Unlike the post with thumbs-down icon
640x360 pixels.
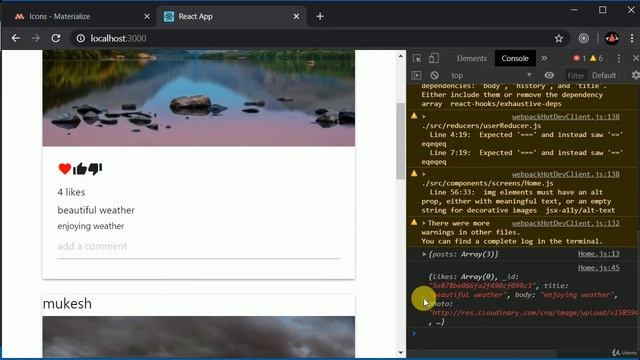coord(95,169)
